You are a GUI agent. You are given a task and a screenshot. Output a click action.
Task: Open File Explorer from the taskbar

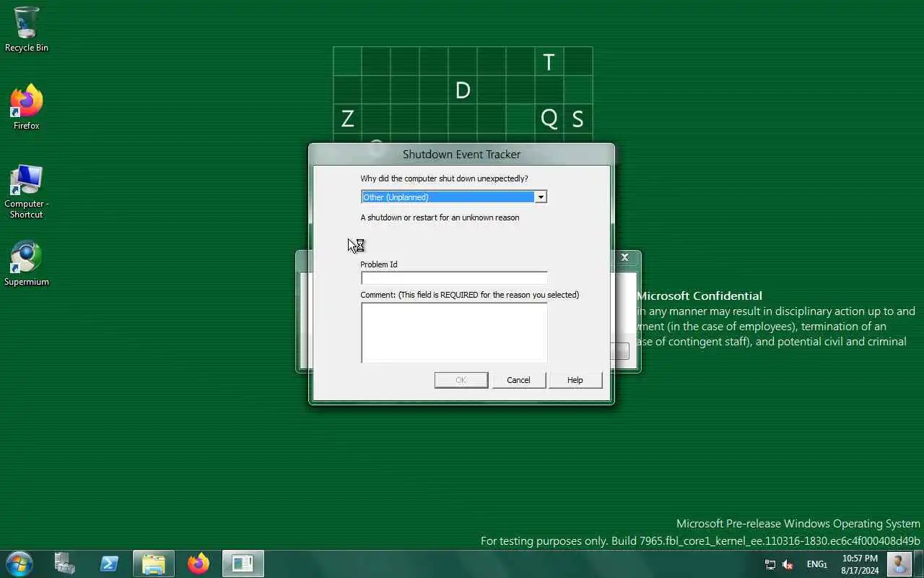(x=154, y=564)
